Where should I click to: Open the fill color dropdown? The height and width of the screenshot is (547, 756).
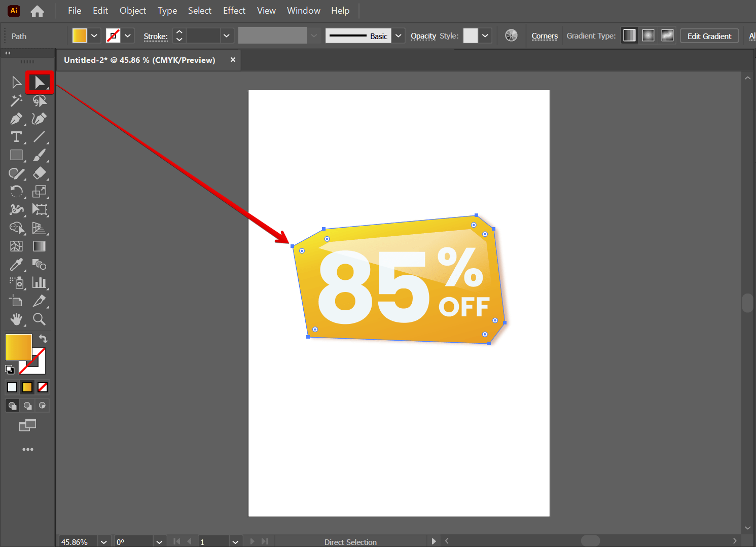[94, 35]
